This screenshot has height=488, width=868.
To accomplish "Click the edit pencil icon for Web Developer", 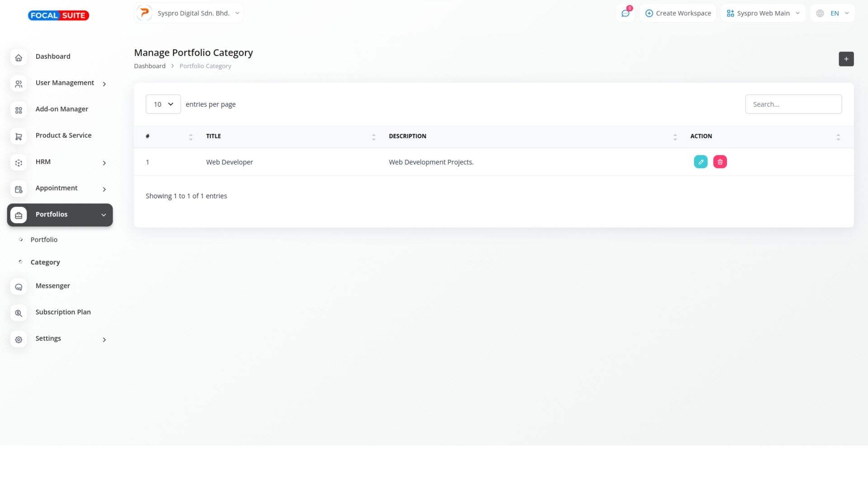I will tap(700, 162).
